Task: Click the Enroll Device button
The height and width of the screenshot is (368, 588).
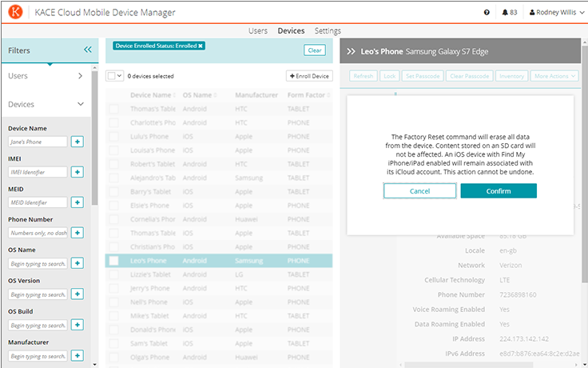Action: [309, 76]
